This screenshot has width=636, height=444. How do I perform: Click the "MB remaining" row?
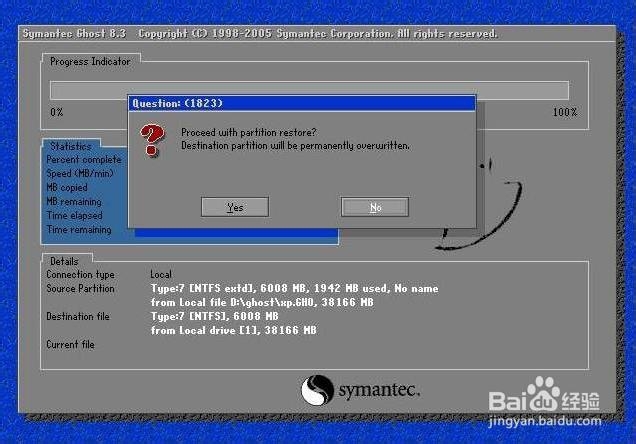pyautogui.click(x=74, y=202)
